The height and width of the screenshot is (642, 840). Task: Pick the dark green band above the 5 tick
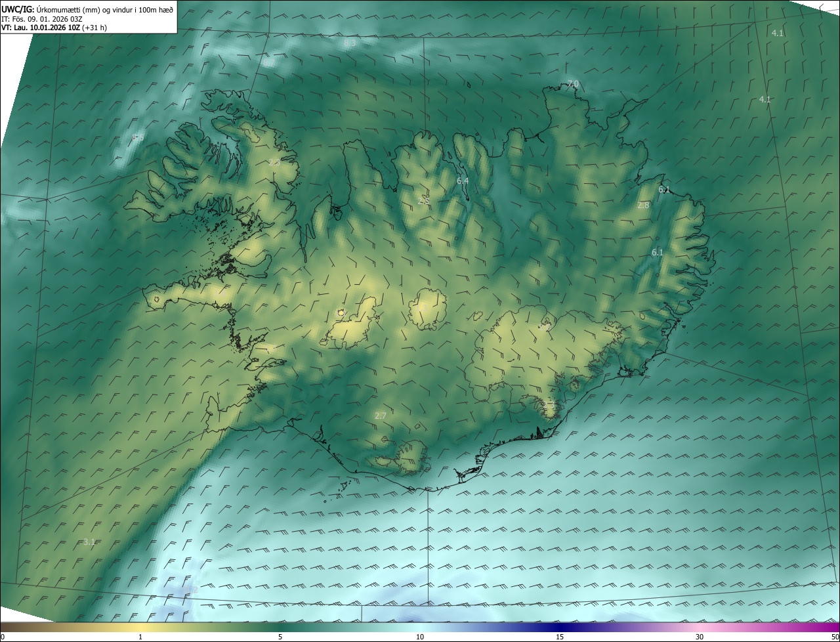pos(280,627)
